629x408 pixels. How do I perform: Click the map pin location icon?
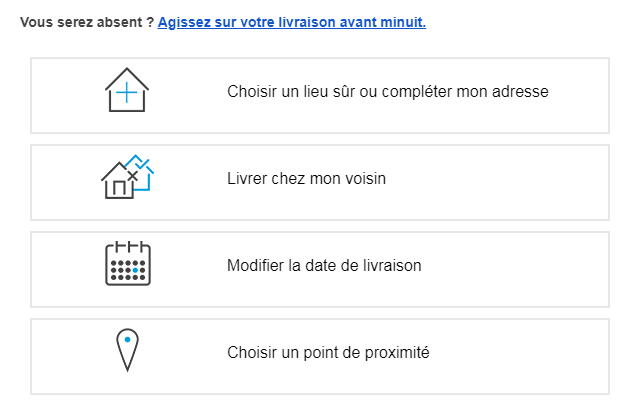click(127, 351)
